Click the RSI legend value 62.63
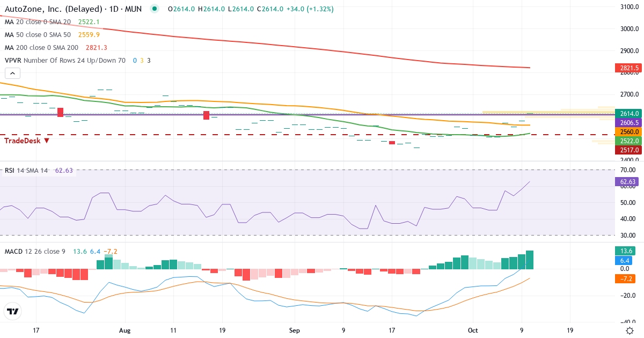 click(x=64, y=171)
